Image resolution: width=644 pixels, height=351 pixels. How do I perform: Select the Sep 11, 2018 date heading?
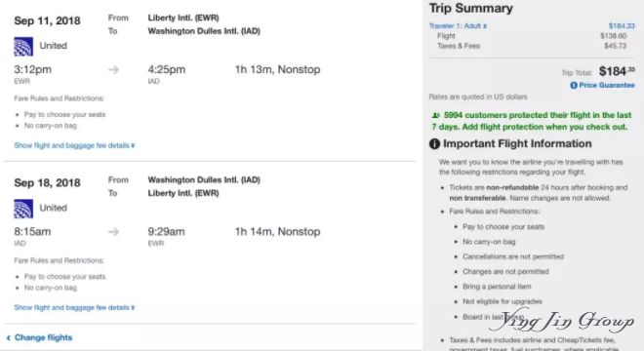point(47,20)
